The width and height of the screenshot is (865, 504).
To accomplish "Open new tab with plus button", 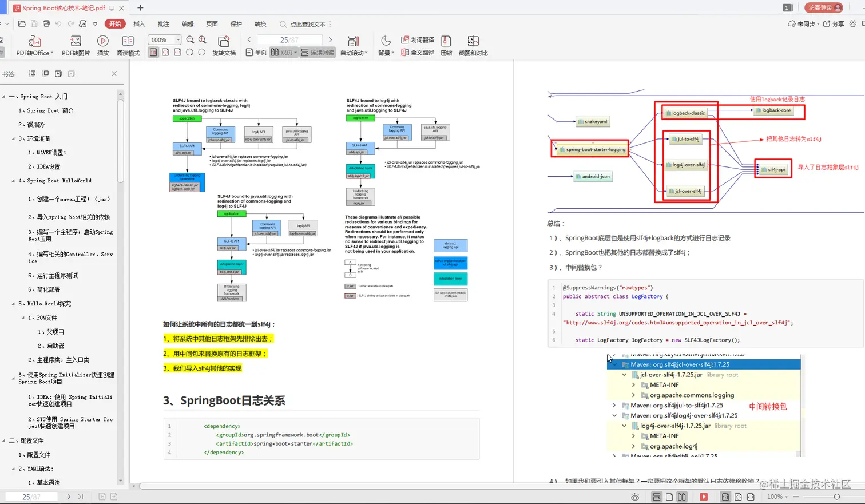I will [140, 7].
